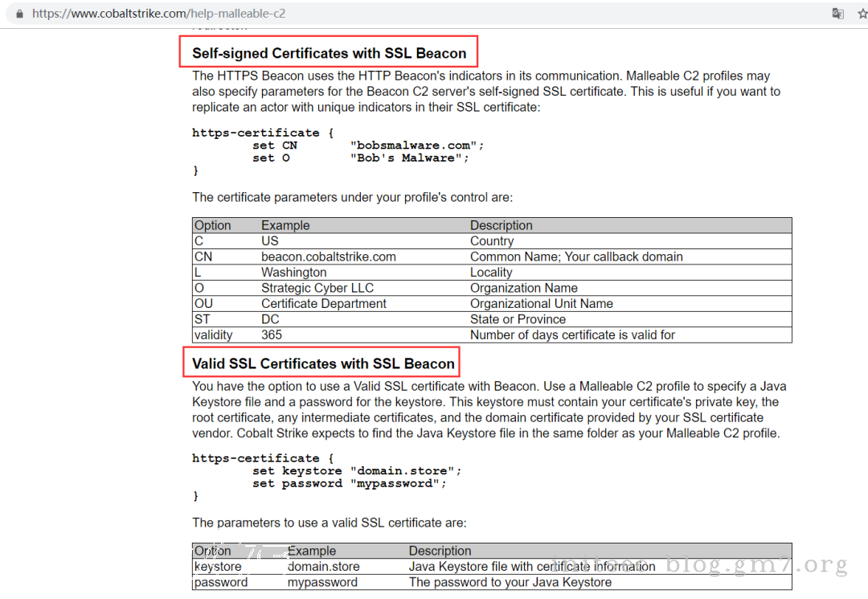Click the 'Valid SSL Certificates with SSL Beacon' heading

(x=323, y=363)
